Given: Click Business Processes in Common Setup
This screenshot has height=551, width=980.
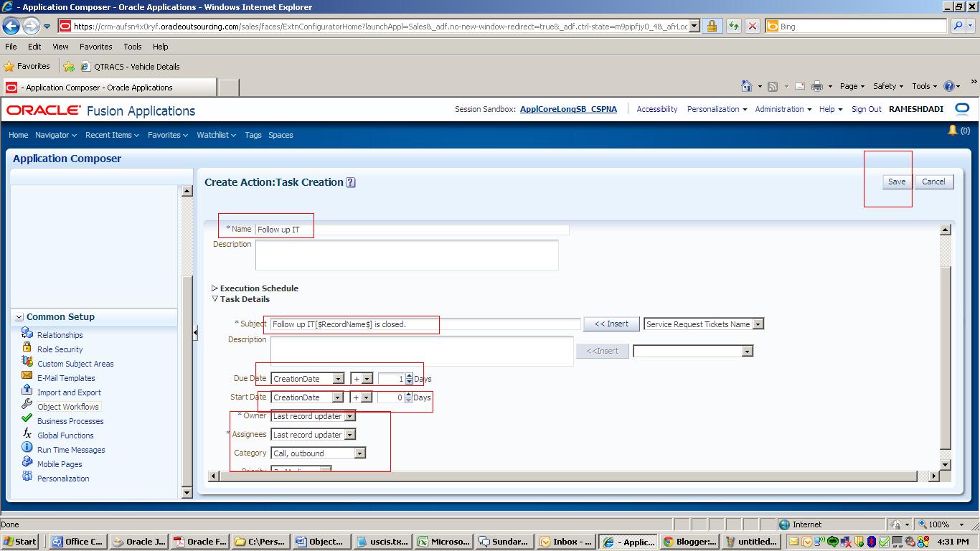Looking at the screenshot, I should click(70, 421).
